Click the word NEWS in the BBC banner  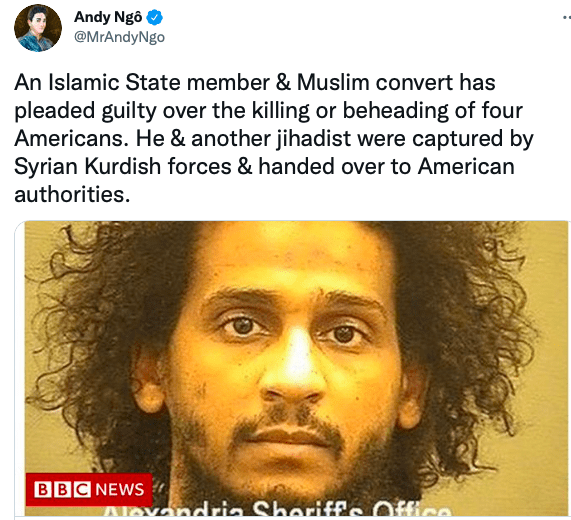120,489
